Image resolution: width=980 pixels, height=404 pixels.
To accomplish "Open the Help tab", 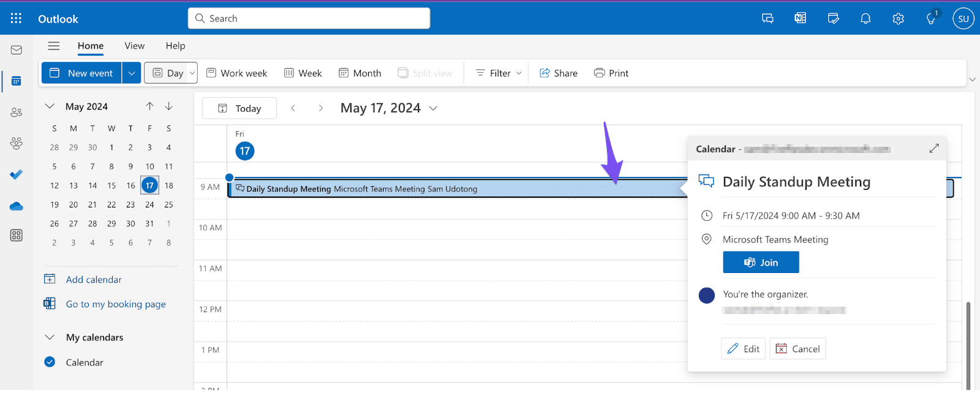I will (175, 46).
